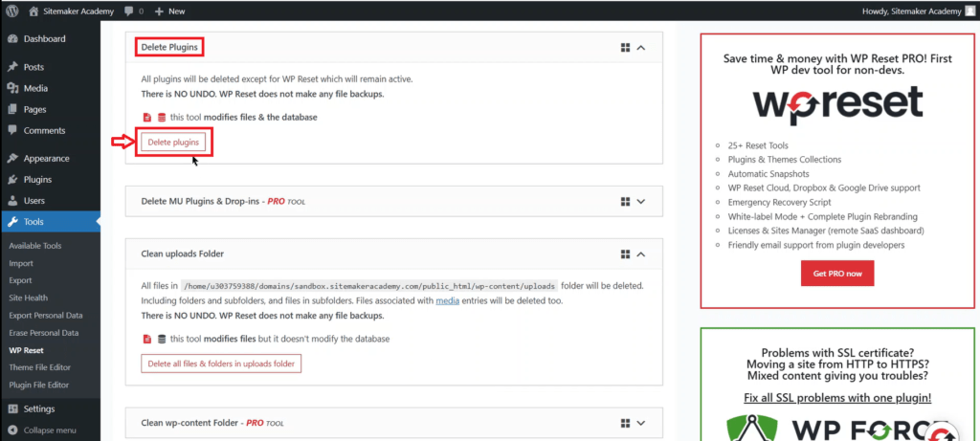Follow the media link in uploads description

pyautogui.click(x=448, y=301)
